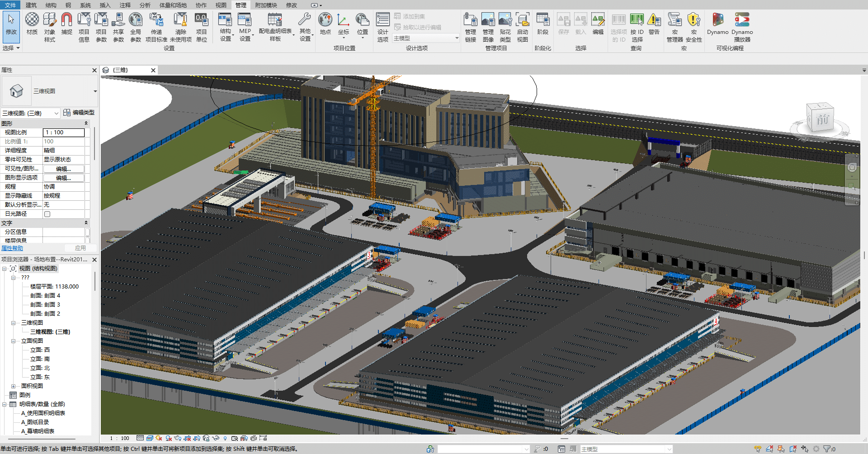Open the Materials (材质) tool

32,21
